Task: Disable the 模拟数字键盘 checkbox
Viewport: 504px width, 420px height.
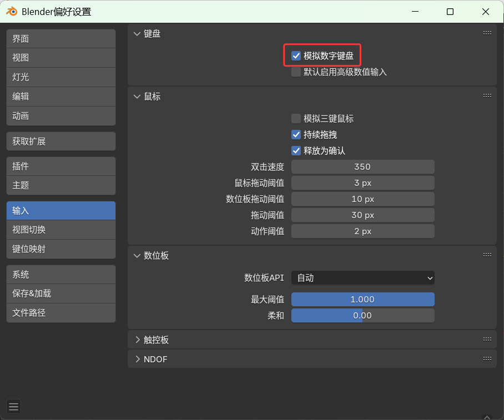Action: click(296, 55)
